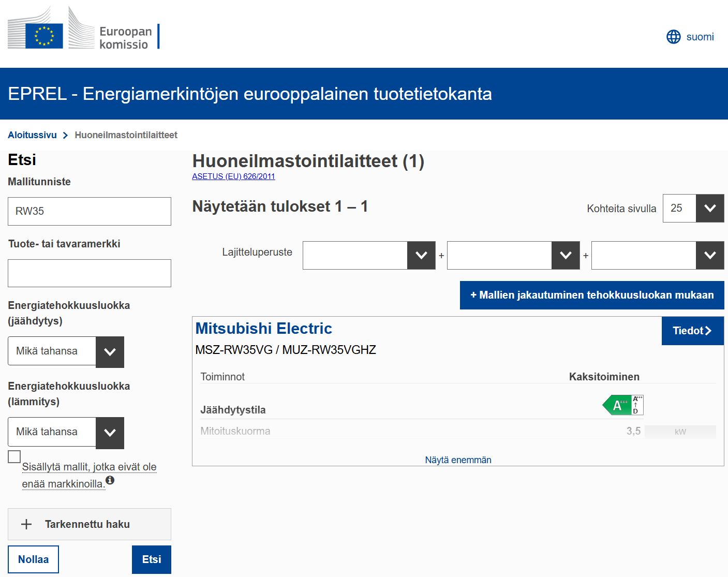The image size is (728, 577).
Task: Open the Kohteita sivulla dropdown showing 25
Action: 693,208
